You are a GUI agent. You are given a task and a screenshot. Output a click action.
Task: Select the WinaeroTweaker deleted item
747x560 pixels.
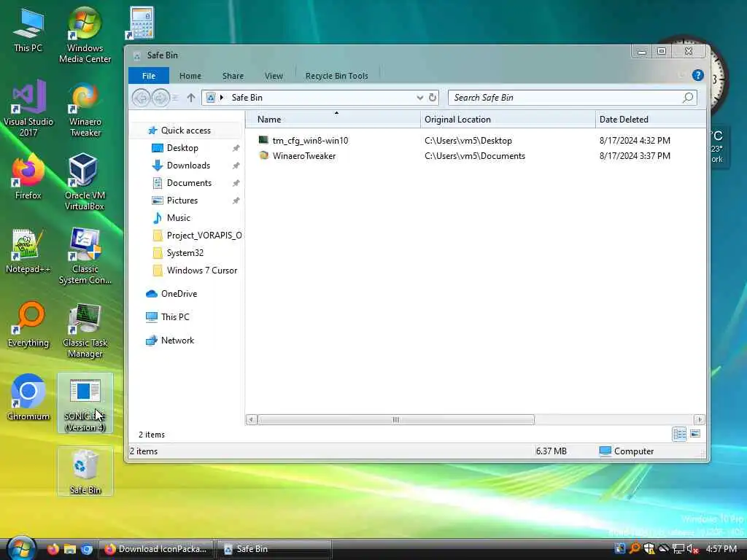click(303, 156)
